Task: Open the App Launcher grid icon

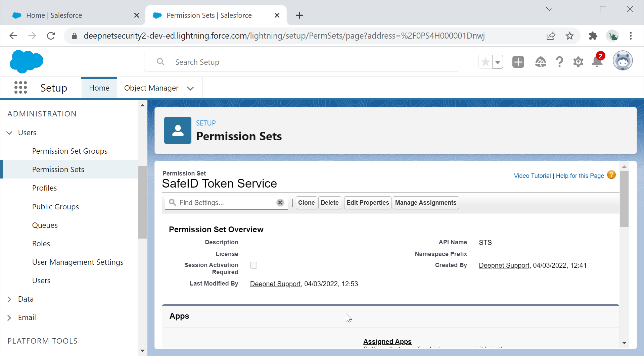Action: click(20, 88)
